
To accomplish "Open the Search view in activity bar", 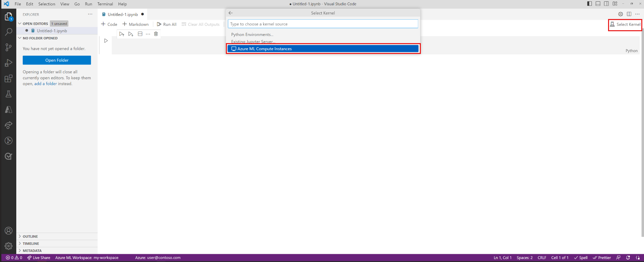I will (x=8, y=32).
